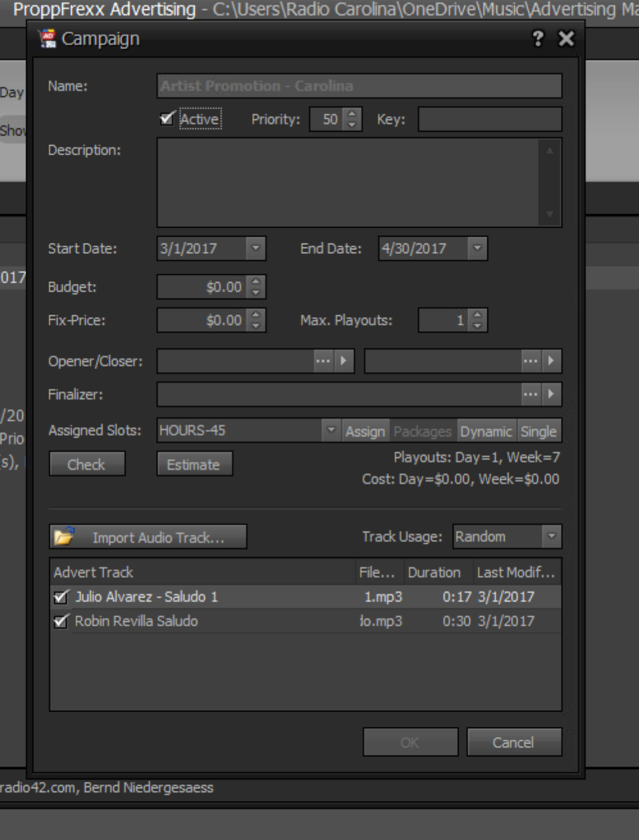Sort by Advert Track column header

tap(203, 572)
